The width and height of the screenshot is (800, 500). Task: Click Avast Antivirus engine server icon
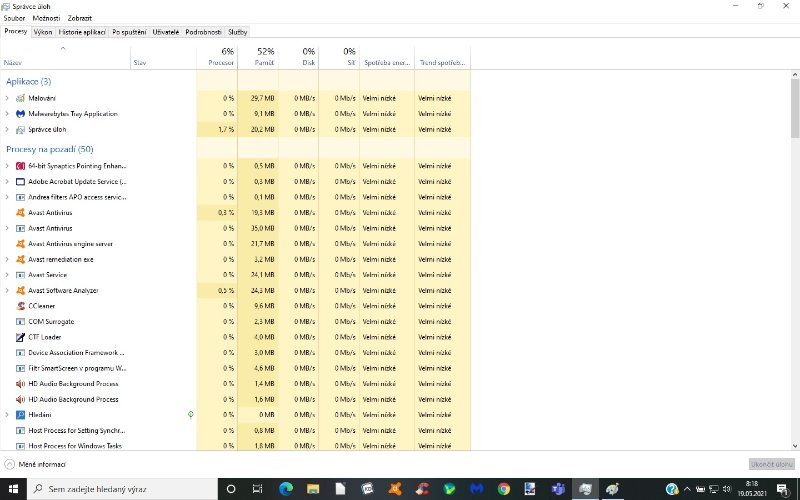point(20,244)
